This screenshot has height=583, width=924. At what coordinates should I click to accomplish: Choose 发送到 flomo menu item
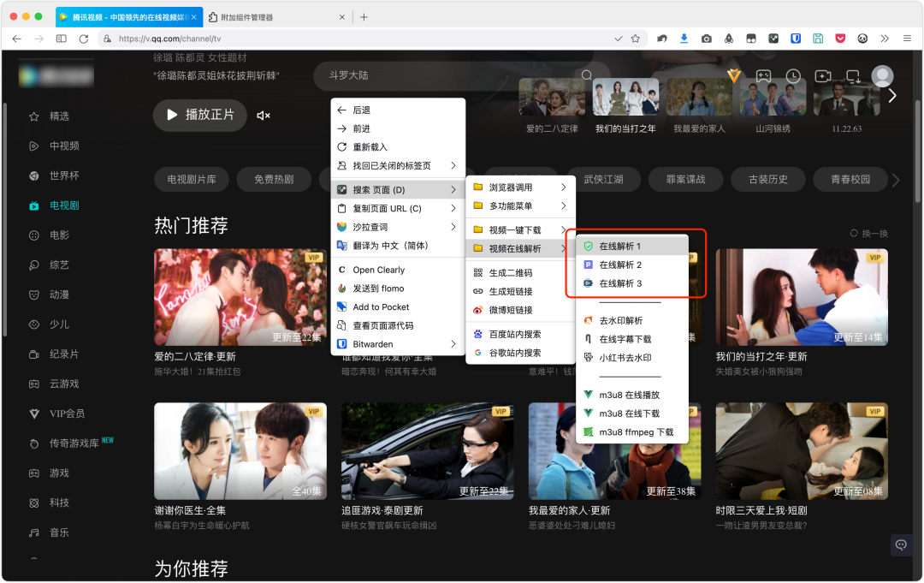click(398, 289)
